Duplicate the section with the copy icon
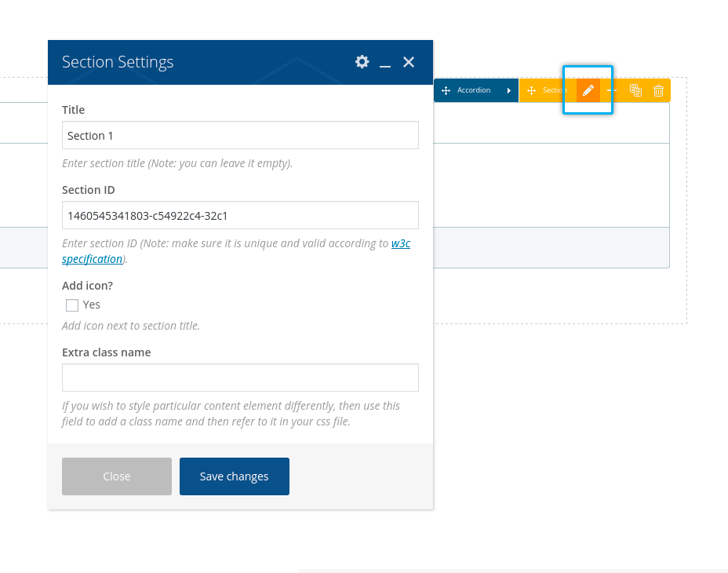This screenshot has width=728, height=573. tap(636, 90)
